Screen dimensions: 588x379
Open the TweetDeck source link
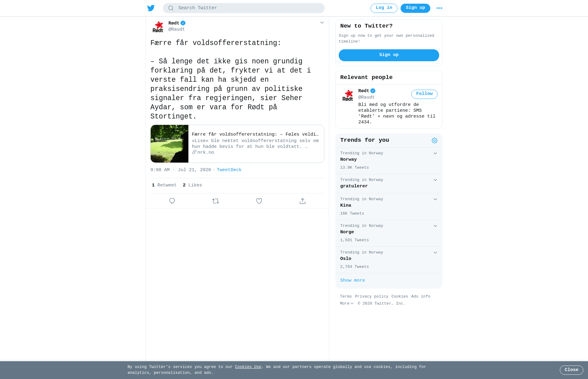[229, 170]
